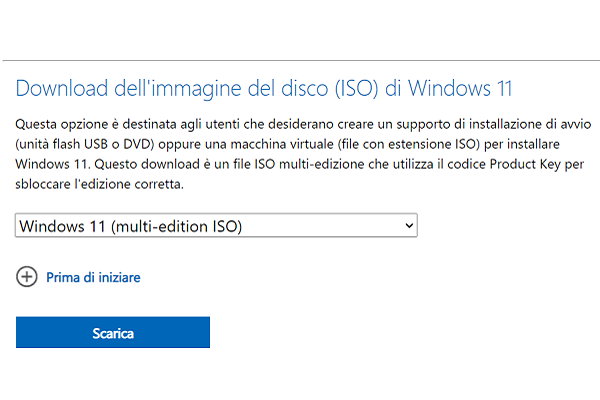Click the text 'Windows 11 (multi-edition ISO)' in the select box
Viewport: 600px width, 400px height.
coord(130,226)
